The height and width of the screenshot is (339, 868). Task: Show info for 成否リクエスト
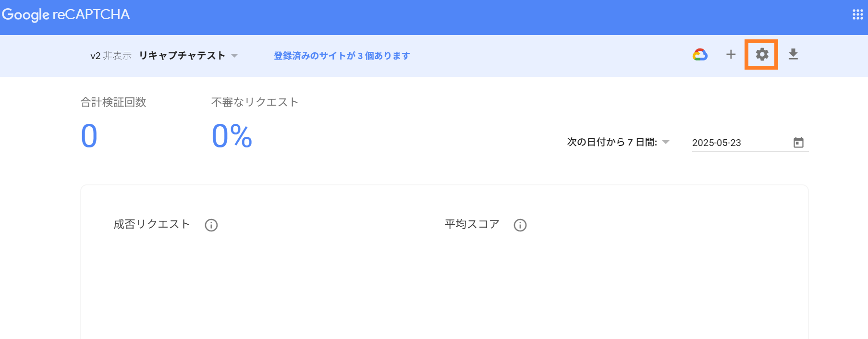[211, 225]
